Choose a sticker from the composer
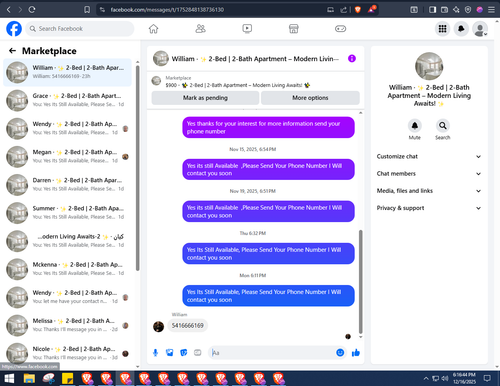 pos(184,353)
